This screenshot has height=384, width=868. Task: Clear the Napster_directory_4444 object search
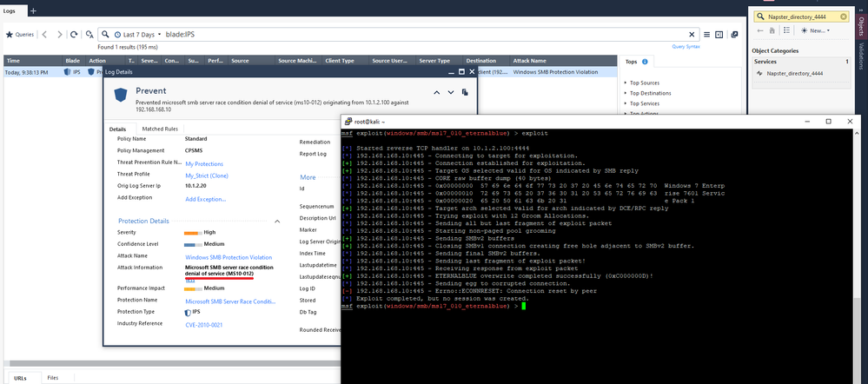coord(843,17)
